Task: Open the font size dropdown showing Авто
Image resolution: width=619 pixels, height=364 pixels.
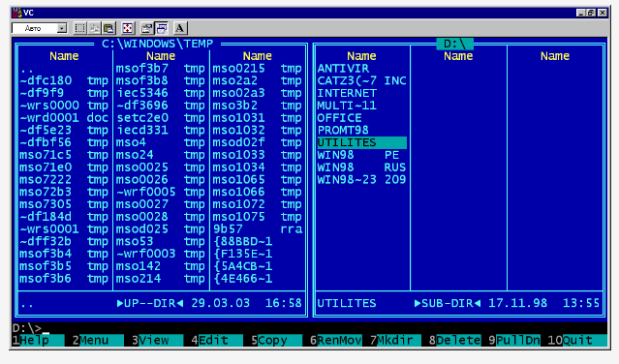Action: [40, 28]
